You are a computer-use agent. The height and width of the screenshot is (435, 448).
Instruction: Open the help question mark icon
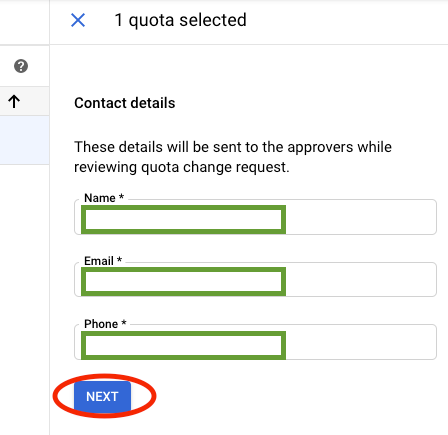tap(21, 66)
